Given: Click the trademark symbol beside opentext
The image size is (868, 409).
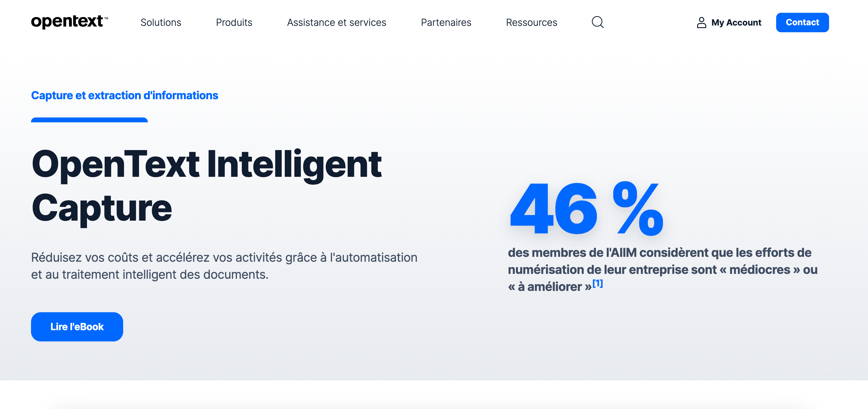Looking at the screenshot, I should (106, 18).
